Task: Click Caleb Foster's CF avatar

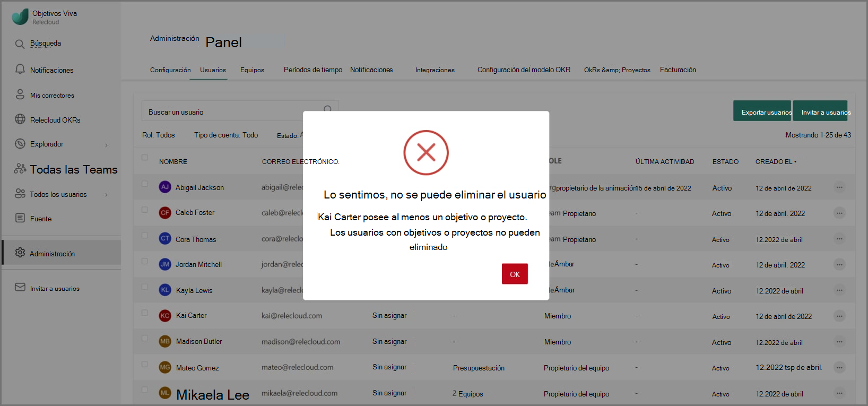Action: [x=165, y=212]
